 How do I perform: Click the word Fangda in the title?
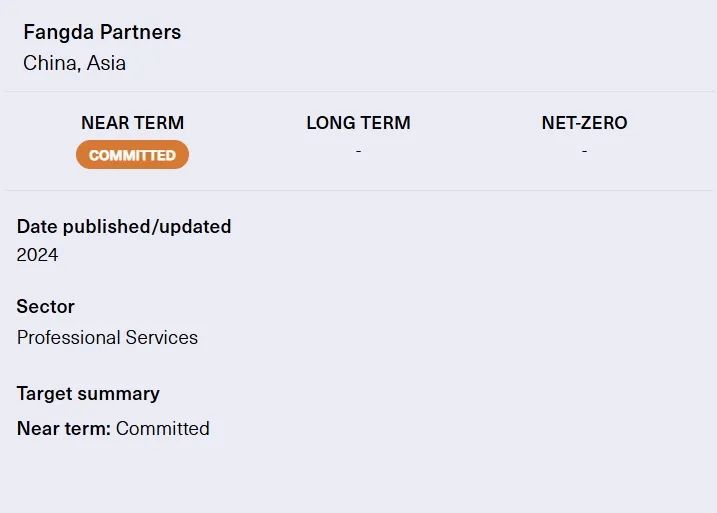[57, 32]
